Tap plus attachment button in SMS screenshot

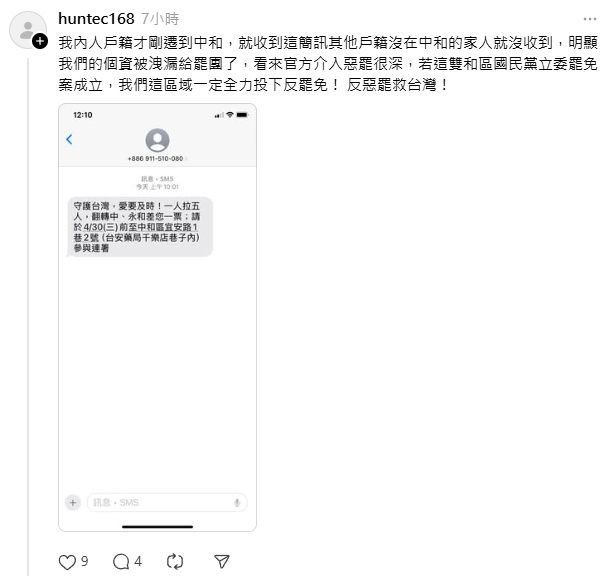pyautogui.click(x=73, y=503)
